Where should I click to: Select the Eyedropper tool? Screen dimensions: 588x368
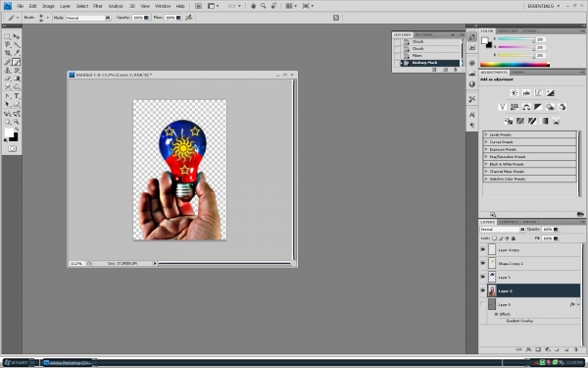[x=16, y=53]
